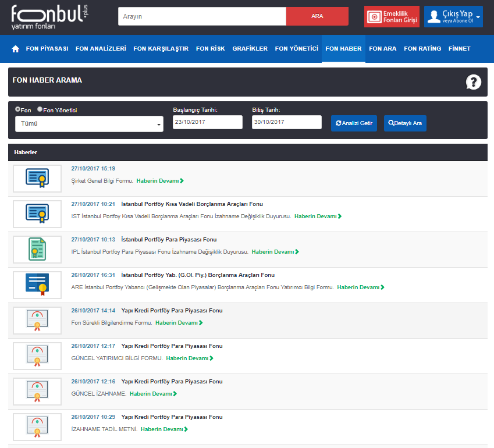The width and height of the screenshot is (494, 448).
Task: Click title İstanbul Portföy Kısa Vadeli Borçlanma Araçları Fonu
Action: (192, 204)
